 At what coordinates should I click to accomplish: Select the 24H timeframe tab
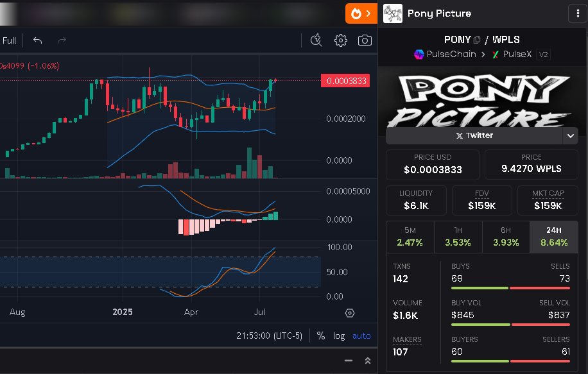(554, 237)
